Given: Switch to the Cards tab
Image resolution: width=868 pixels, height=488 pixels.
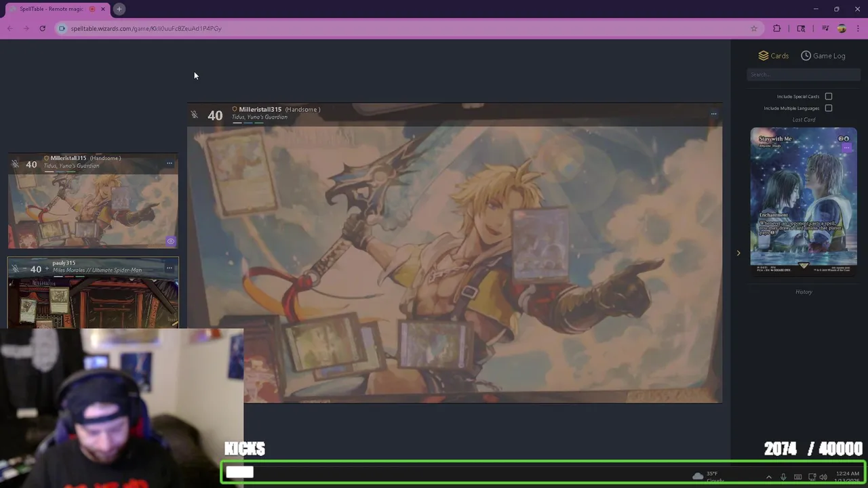Looking at the screenshot, I should click(x=774, y=56).
